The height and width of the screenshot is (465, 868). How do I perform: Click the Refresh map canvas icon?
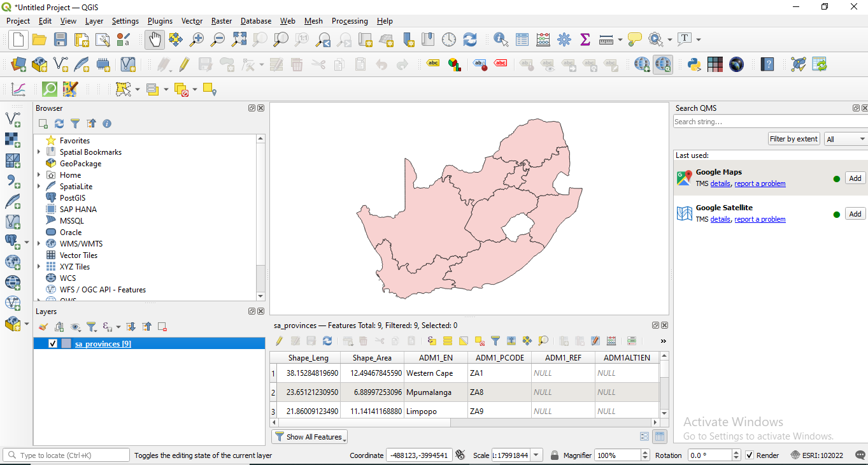470,39
